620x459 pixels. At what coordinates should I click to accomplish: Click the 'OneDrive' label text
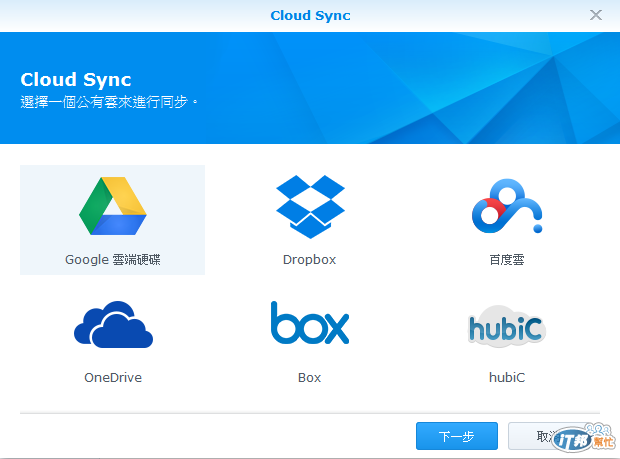[x=113, y=378]
